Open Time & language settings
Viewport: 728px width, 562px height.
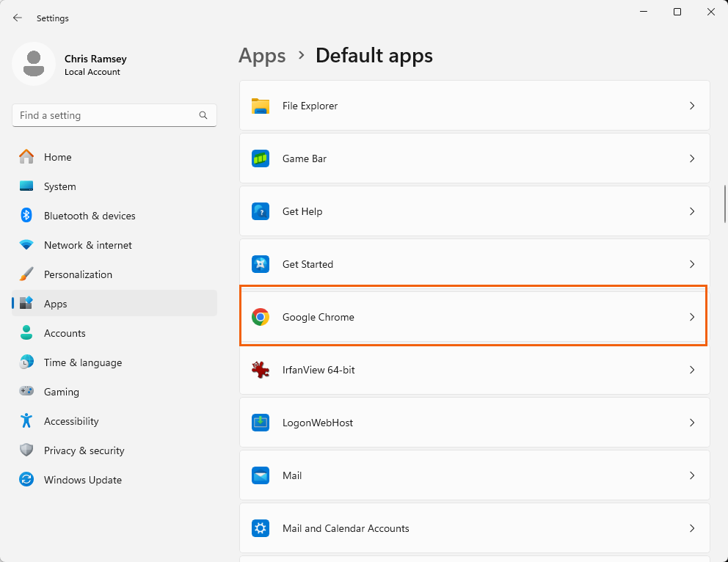(114, 362)
